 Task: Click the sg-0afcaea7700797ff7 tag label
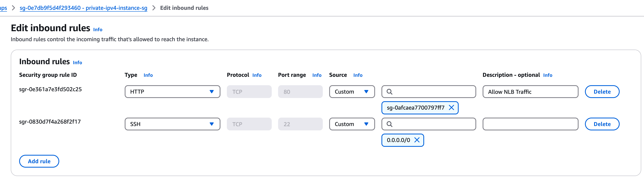pos(416,108)
